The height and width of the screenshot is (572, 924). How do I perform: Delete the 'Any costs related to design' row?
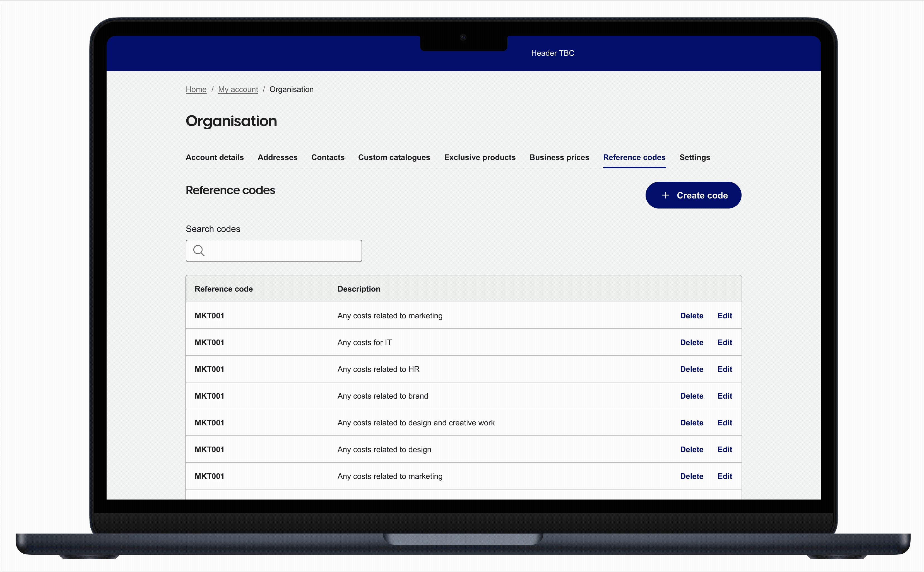(692, 449)
